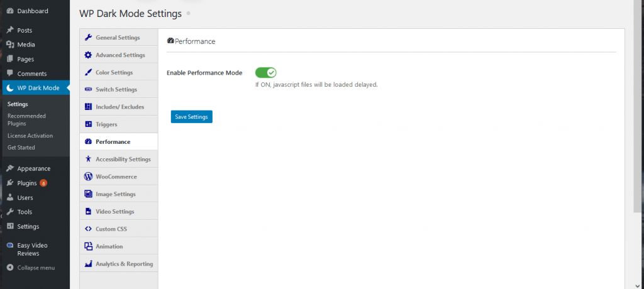Screen dimensions: 644x289
Task: Open the Comments menu item
Action: point(36,74)
